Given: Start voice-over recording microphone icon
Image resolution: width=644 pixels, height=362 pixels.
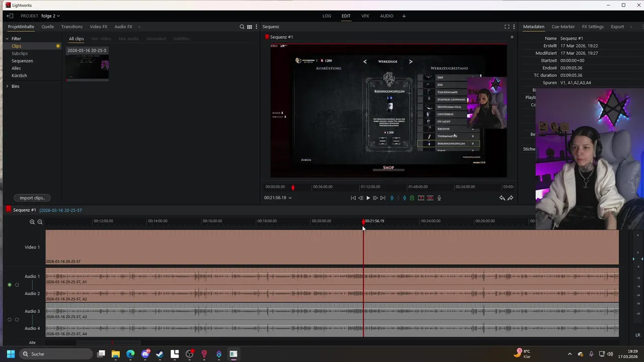Looking at the screenshot, I should pos(439,198).
